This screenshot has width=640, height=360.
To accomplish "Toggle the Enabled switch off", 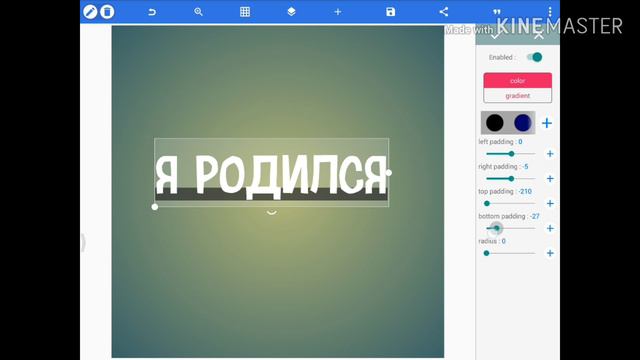I will (535, 57).
